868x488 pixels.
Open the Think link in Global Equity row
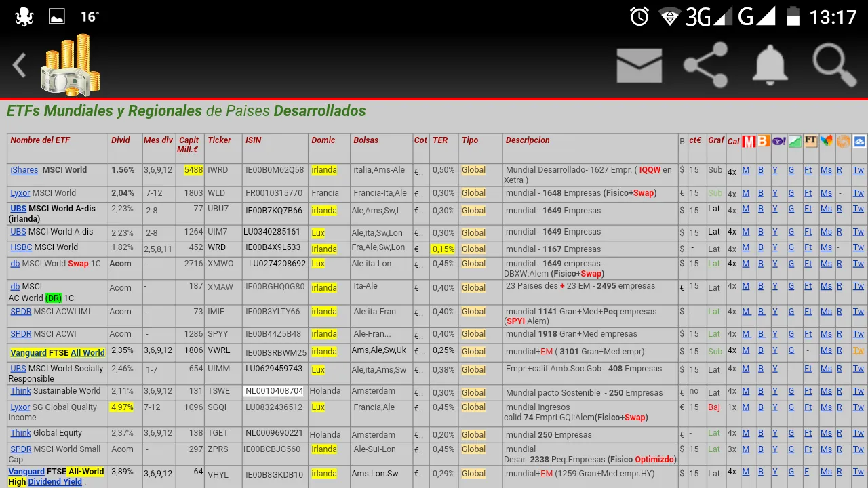20,433
